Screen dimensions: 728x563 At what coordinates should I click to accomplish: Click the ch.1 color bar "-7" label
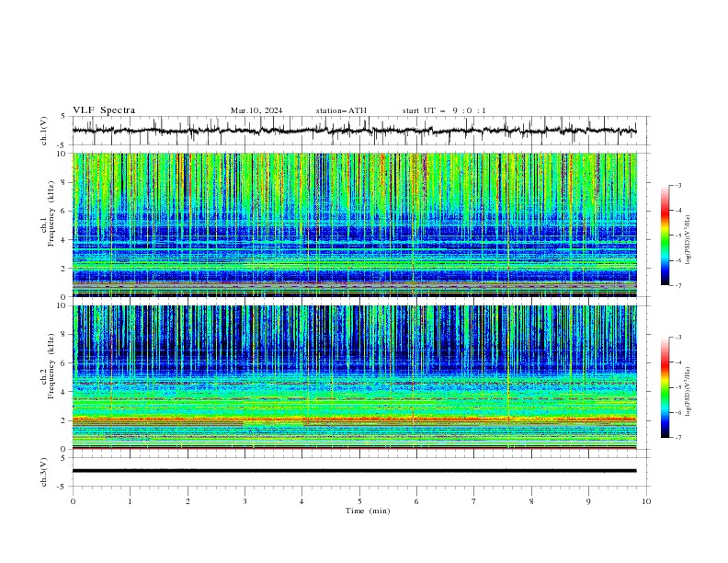(x=677, y=286)
